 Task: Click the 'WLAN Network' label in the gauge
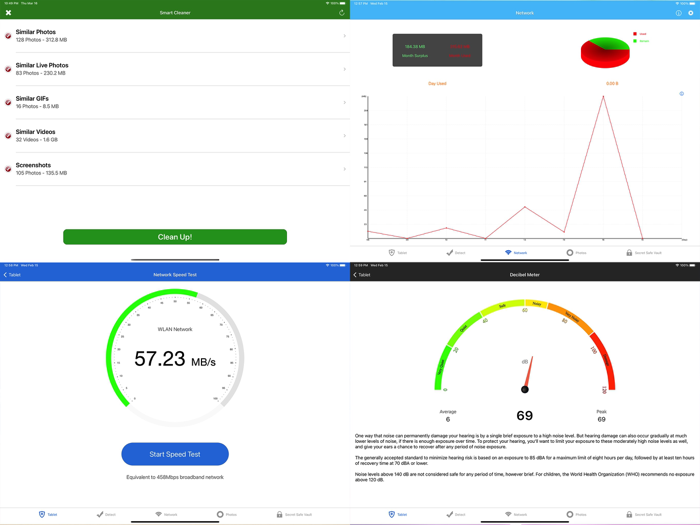175,329
